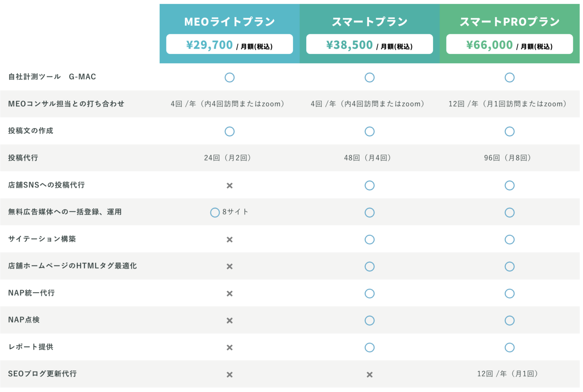
Task: Click the HTMLタグ最適化 circle under スマートプラン
Action: pyautogui.click(x=370, y=267)
